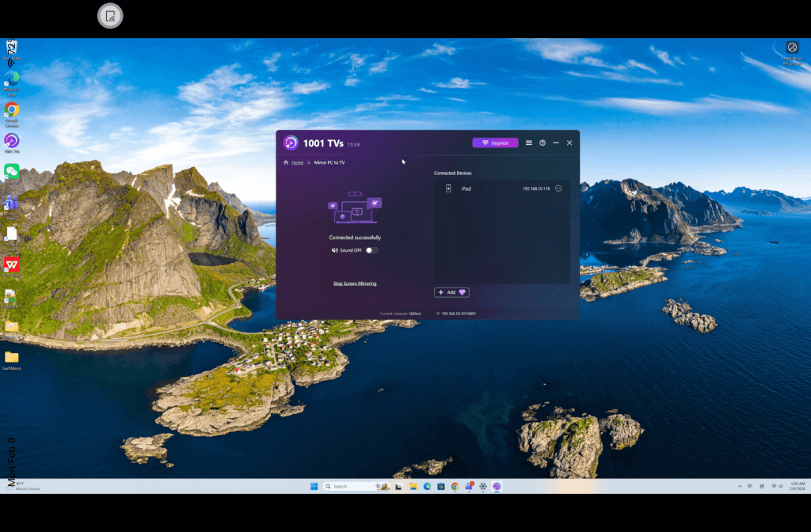
Task: Open WeChat desktop shortcut
Action: [11, 171]
